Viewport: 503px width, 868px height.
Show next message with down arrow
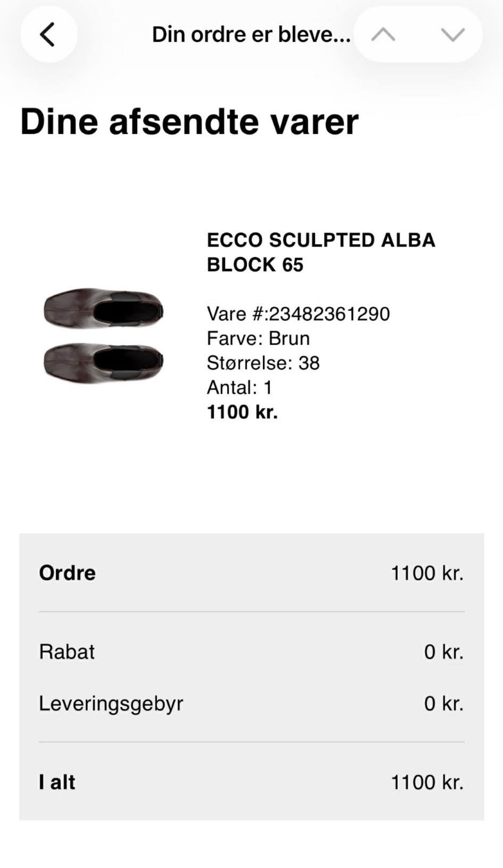(453, 35)
